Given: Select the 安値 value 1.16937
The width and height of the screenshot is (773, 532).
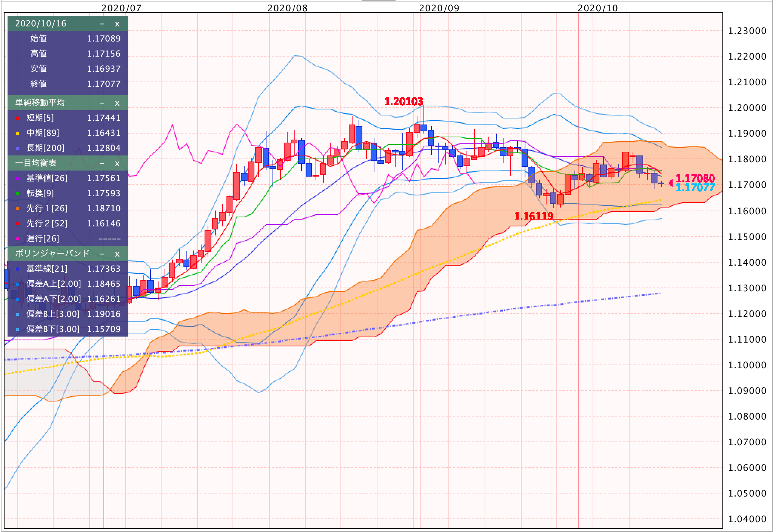Looking at the screenshot, I should pyautogui.click(x=104, y=69).
